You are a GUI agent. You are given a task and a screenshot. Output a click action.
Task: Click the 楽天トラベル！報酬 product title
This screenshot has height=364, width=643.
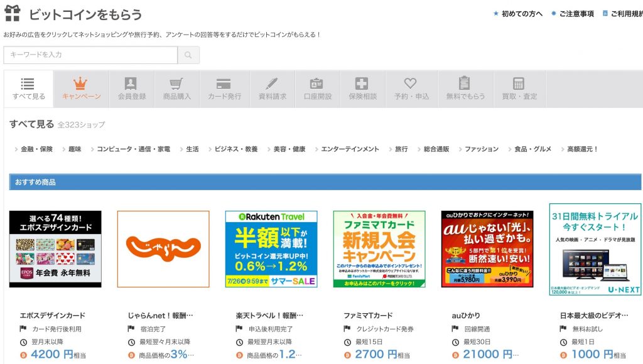269,316
